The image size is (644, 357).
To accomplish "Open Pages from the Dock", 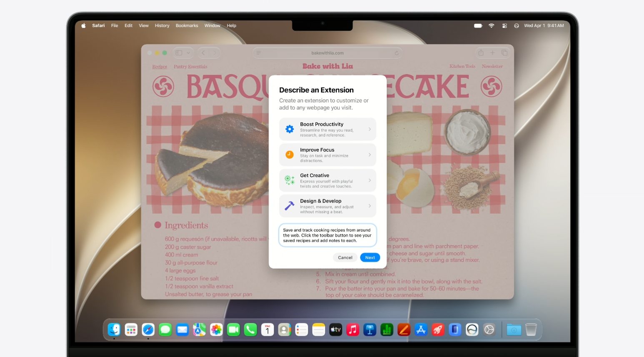I will coord(404,330).
